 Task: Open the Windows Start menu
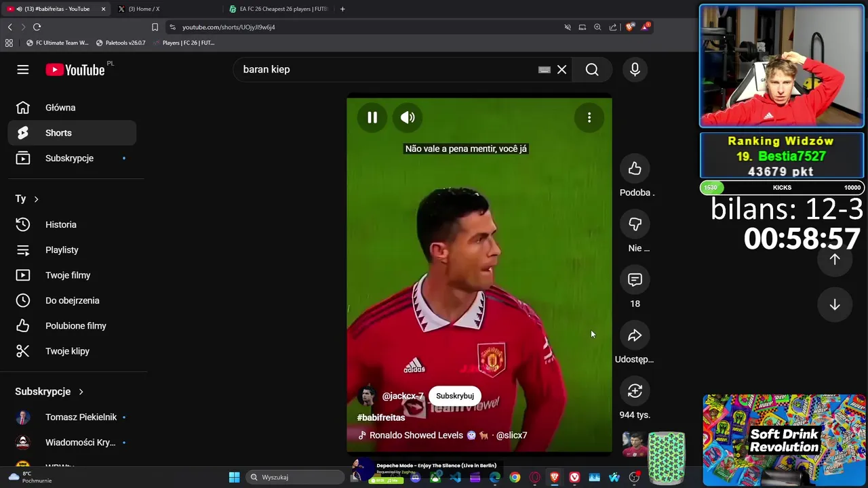click(234, 477)
